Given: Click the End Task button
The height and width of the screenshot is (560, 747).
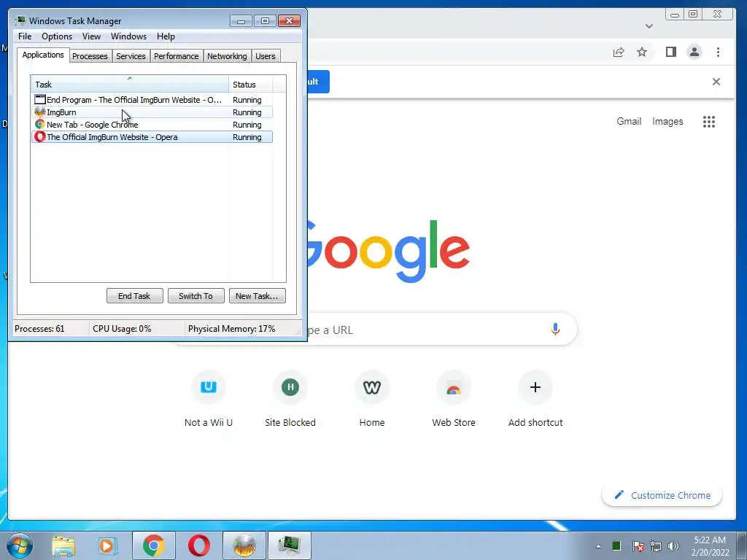Looking at the screenshot, I should (x=134, y=296).
